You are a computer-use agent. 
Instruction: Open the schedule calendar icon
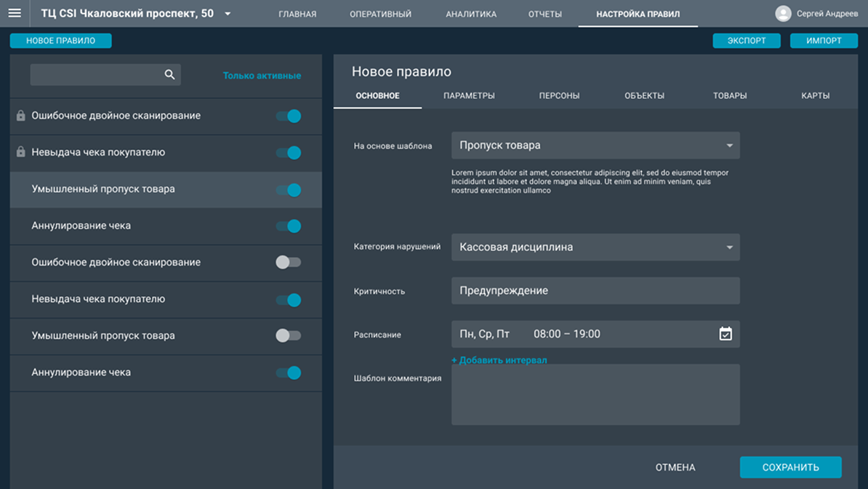click(x=725, y=334)
